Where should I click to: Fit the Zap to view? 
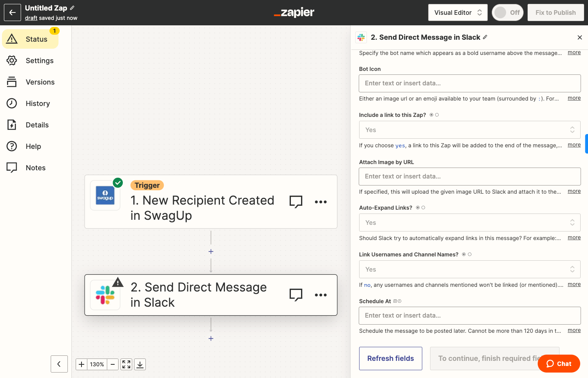click(x=126, y=364)
